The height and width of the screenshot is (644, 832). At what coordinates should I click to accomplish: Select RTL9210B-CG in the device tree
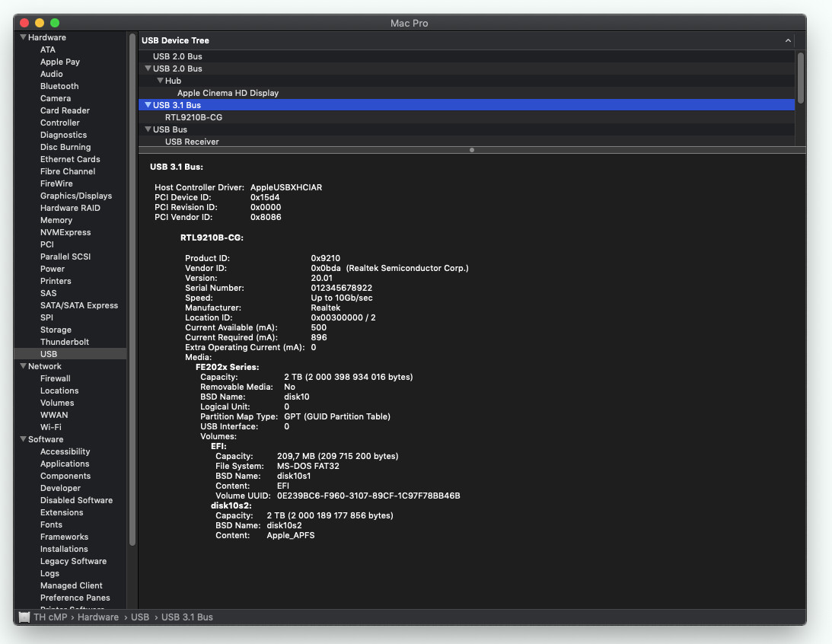click(193, 117)
